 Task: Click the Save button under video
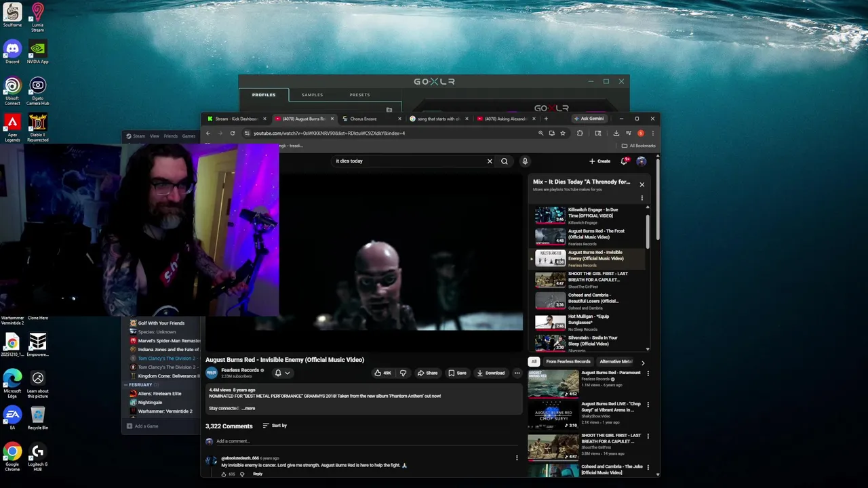click(457, 373)
